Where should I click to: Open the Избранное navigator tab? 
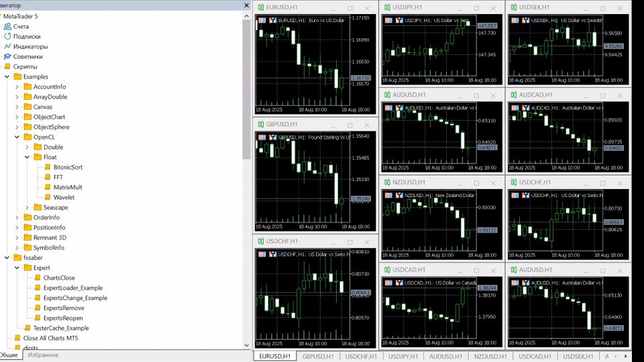coord(43,355)
